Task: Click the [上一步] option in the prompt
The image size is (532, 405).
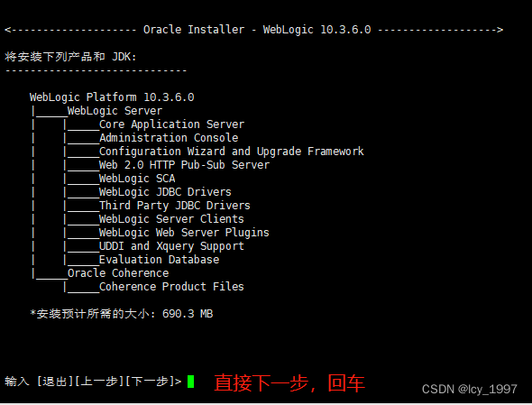Action: coord(99,382)
